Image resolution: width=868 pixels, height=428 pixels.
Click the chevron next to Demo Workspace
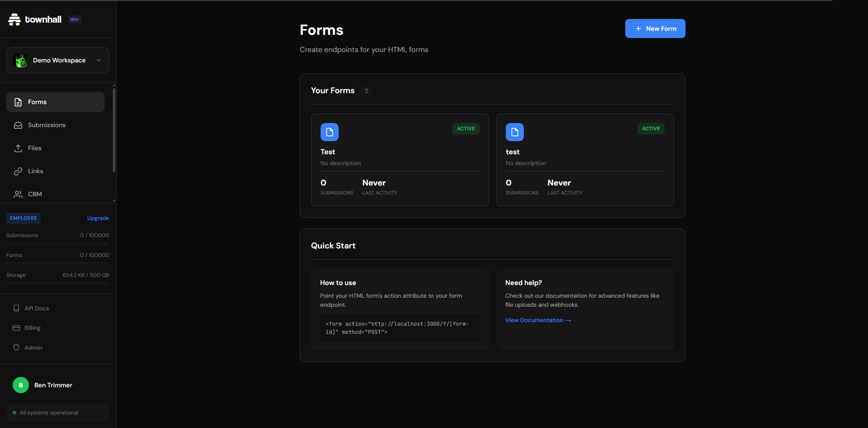tap(99, 60)
